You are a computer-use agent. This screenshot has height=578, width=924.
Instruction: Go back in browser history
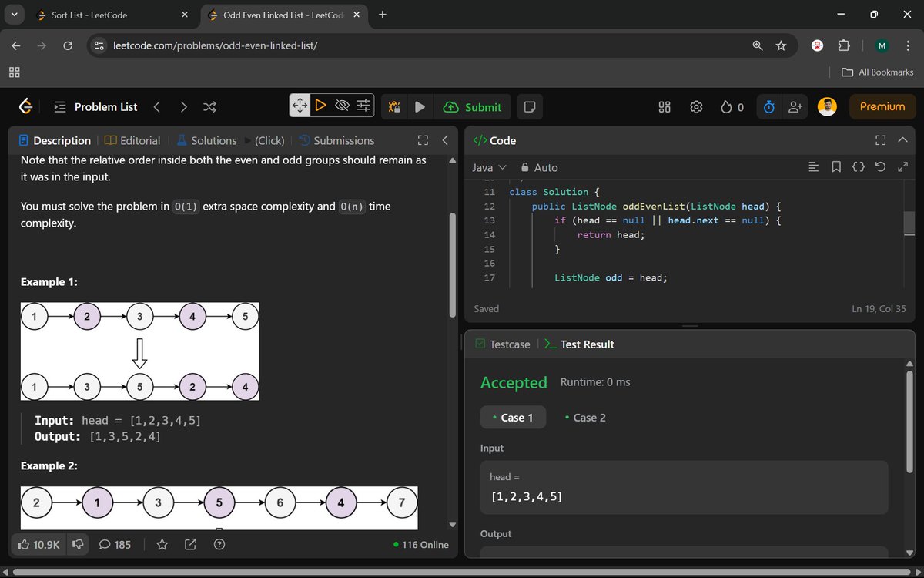[16, 46]
